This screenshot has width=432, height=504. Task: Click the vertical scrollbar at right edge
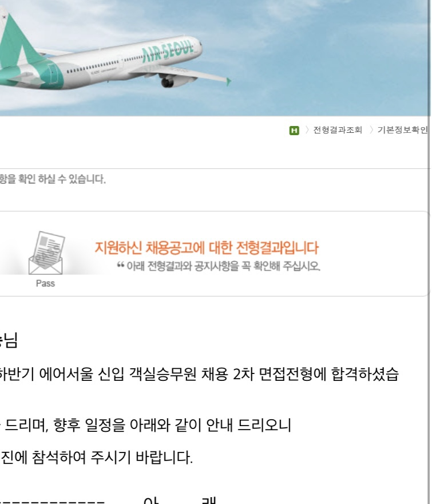tap(429, 252)
